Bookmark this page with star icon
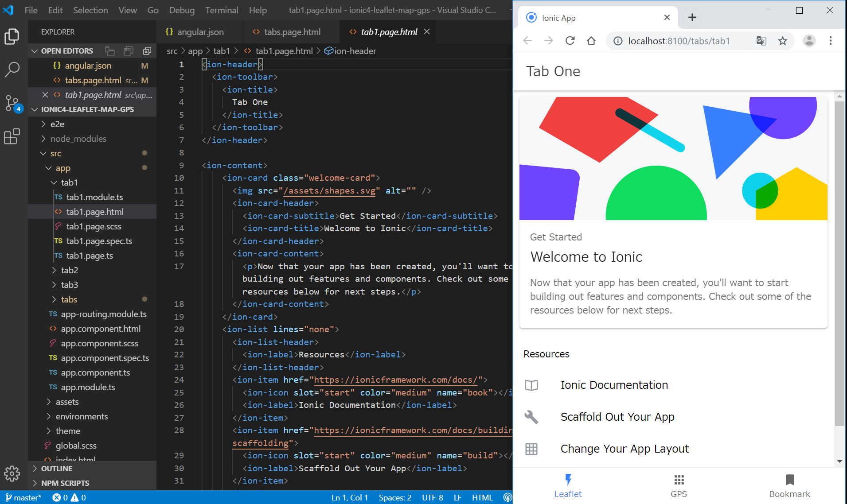The image size is (847, 504). click(x=783, y=41)
